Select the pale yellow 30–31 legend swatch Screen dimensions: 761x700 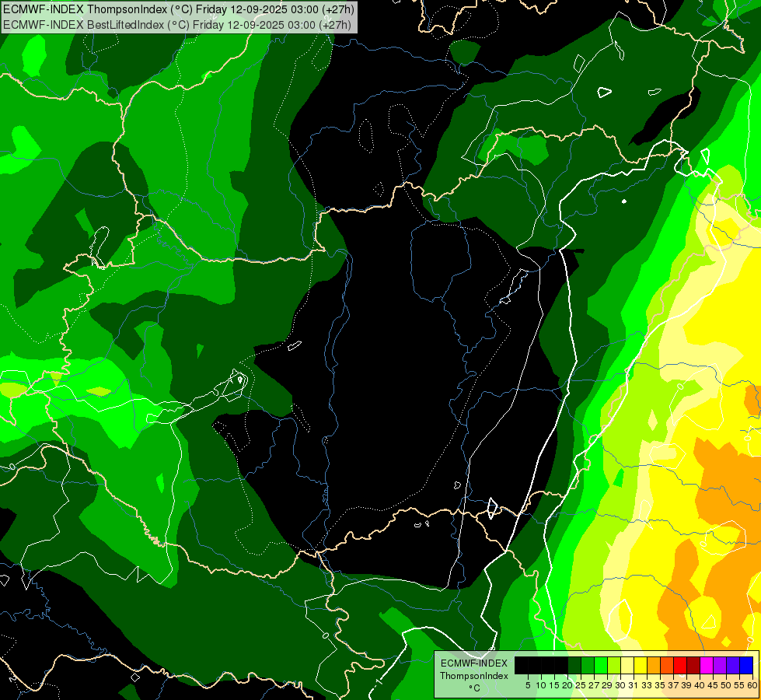(x=627, y=665)
